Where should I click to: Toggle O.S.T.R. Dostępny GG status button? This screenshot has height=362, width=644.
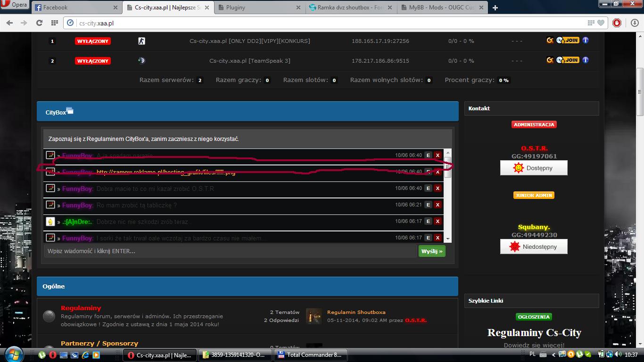click(534, 168)
